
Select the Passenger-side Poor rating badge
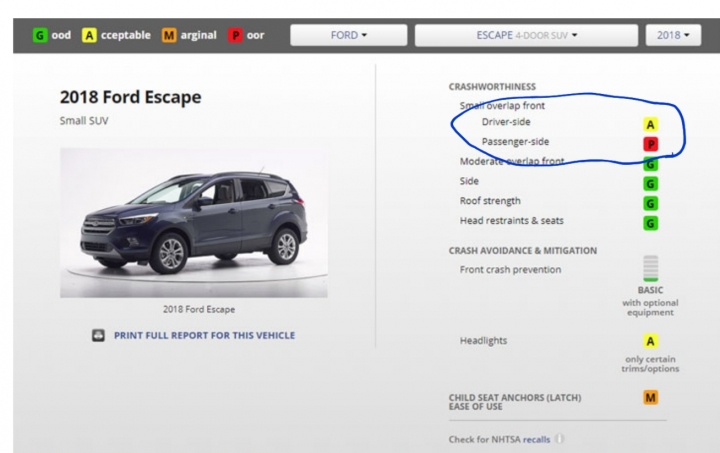tap(650, 144)
